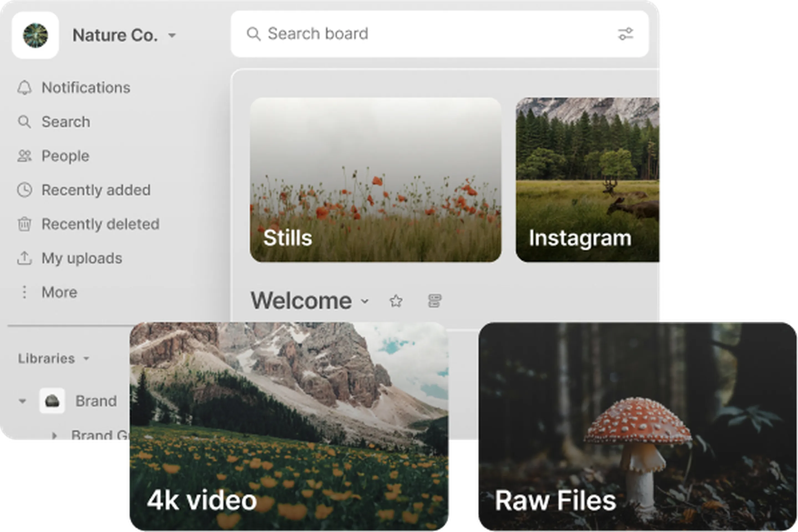Click the Brand library icon
The image size is (798, 532).
[x=52, y=401]
